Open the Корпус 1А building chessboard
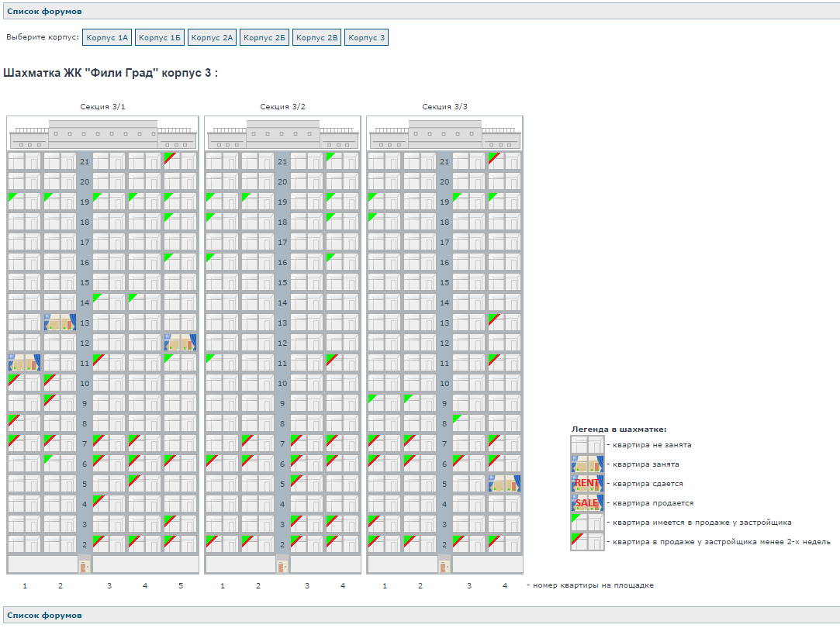This screenshot has width=840, height=628. pyautogui.click(x=107, y=37)
